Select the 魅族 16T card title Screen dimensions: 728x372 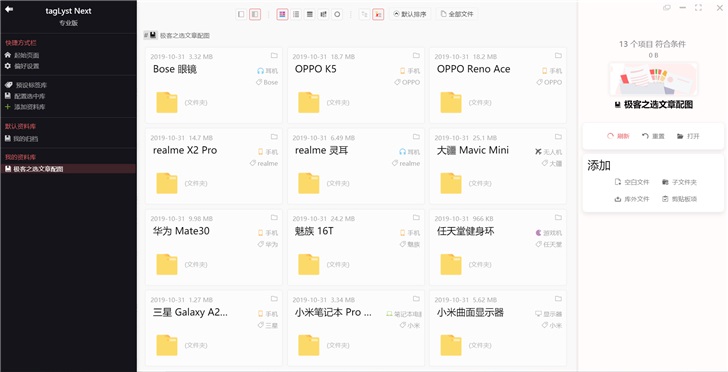(314, 231)
